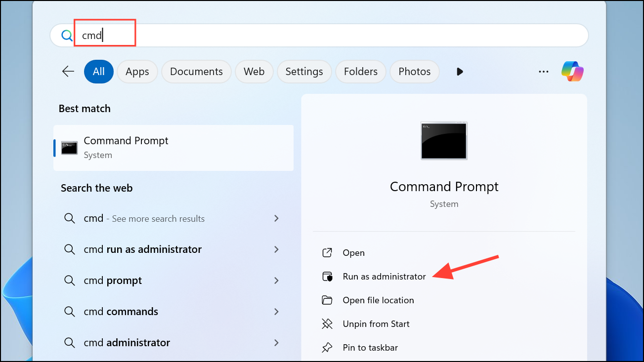Image resolution: width=644 pixels, height=362 pixels.
Task: Select the All filter tab
Action: click(x=99, y=72)
